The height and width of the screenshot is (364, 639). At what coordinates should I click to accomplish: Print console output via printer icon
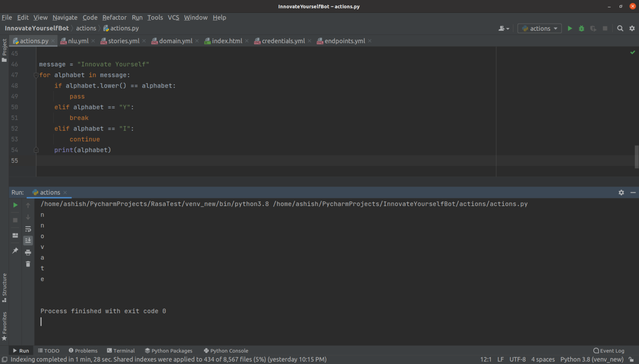tap(28, 252)
